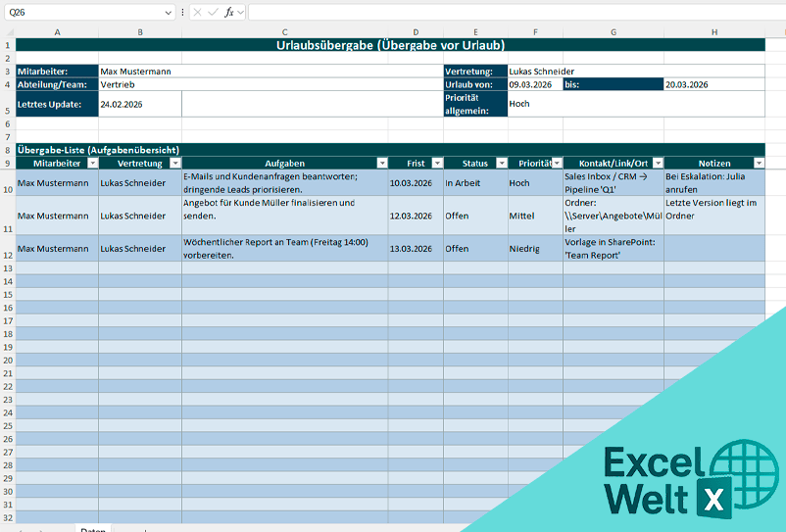Screen dimensions: 786x532
Task: Select the cell containing 'In Arbeit' status
Action: pyautogui.click(x=474, y=182)
